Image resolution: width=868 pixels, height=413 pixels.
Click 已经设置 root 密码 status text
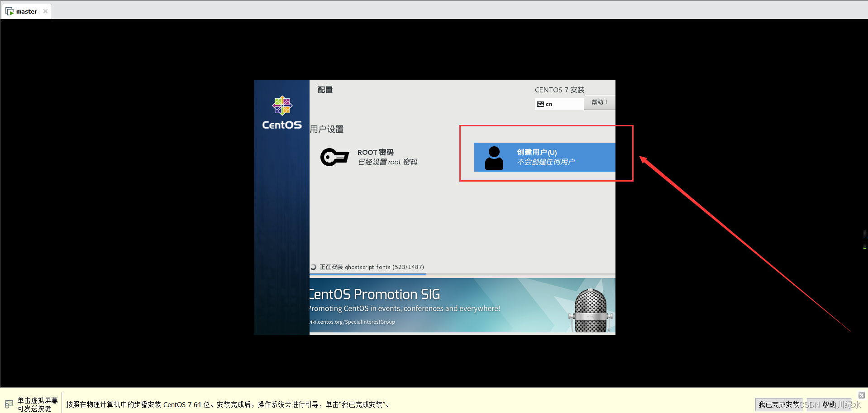(388, 162)
